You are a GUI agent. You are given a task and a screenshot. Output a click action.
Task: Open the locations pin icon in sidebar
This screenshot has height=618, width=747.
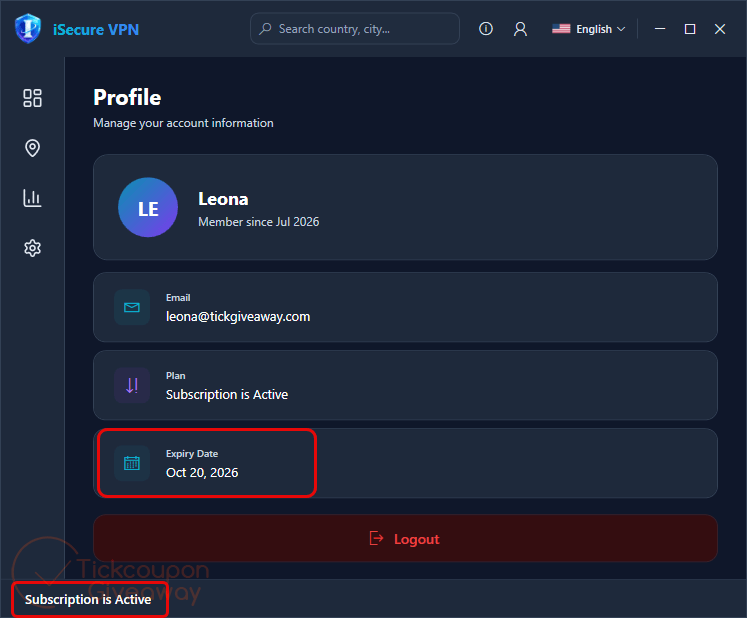pyautogui.click(x=32, y=148)
